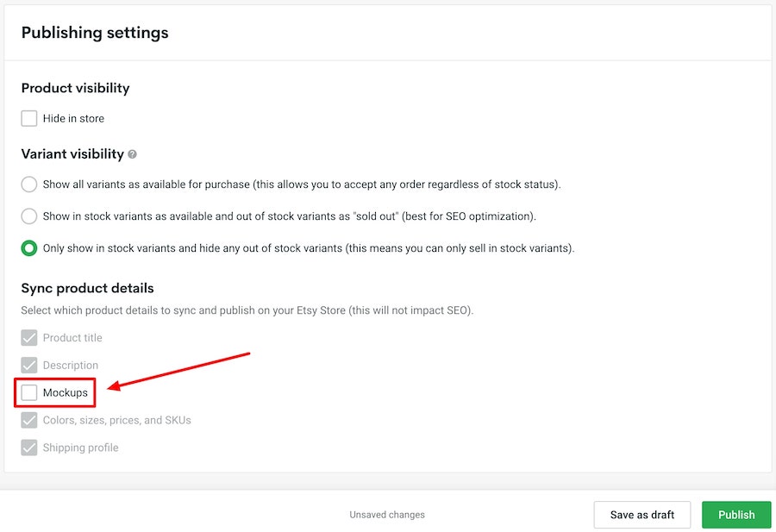
Task: Click the Sync product details heading
Action: (87, 288)
